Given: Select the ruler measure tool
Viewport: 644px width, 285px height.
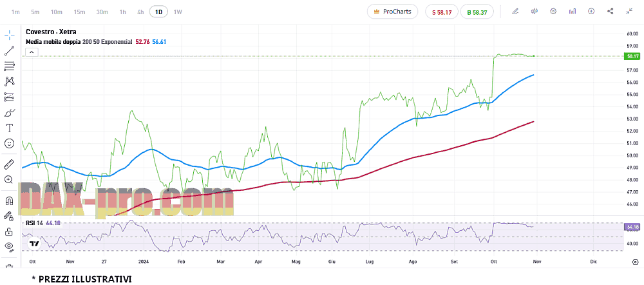Looking at the screenshot, I should pyautogui.click(x=9, y=164).
